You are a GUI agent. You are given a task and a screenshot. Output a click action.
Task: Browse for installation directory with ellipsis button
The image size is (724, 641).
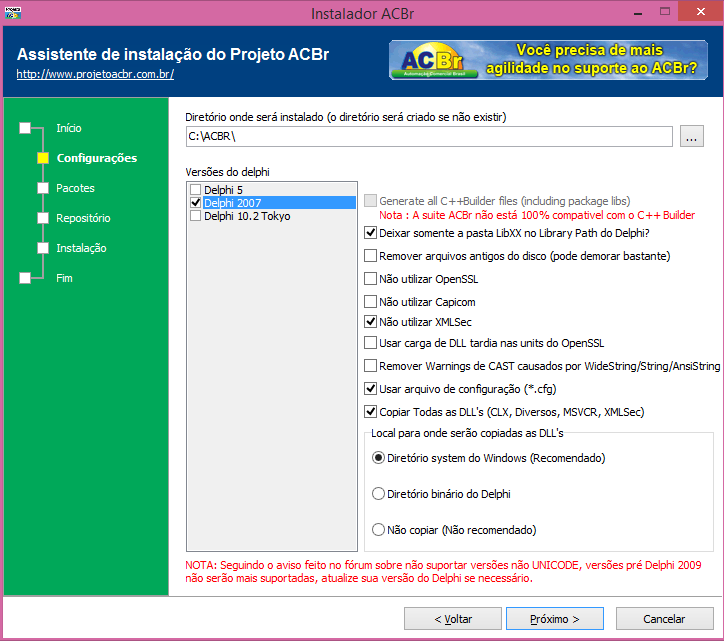click(691, 136)
